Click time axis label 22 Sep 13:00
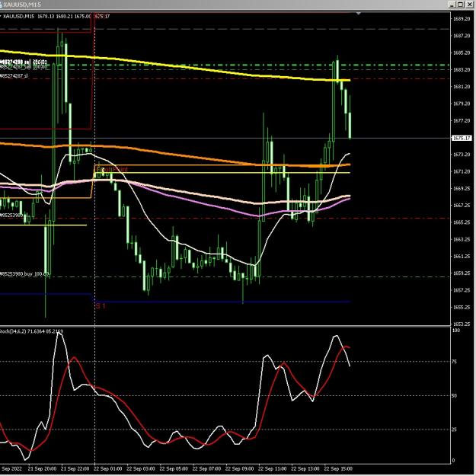476x476 pixels. click(305, 468)
